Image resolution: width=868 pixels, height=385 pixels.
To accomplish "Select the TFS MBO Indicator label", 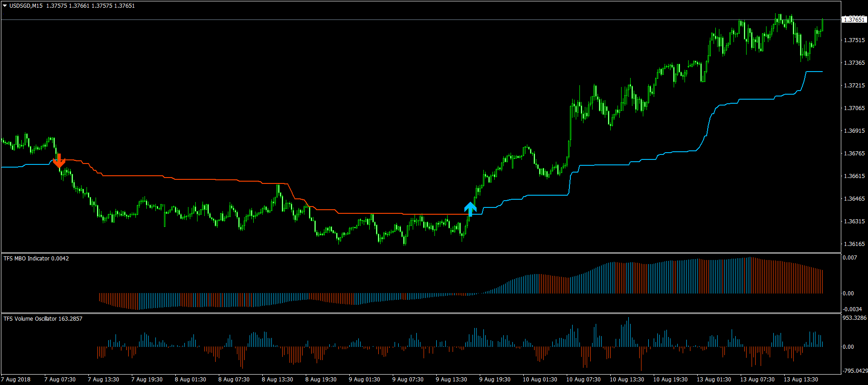I will click(x=36, y=259).
